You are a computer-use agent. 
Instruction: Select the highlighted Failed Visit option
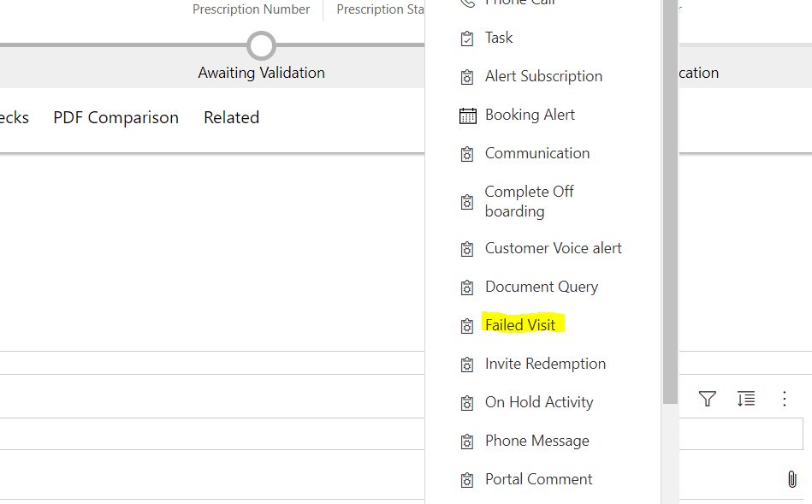click(521, 324)
